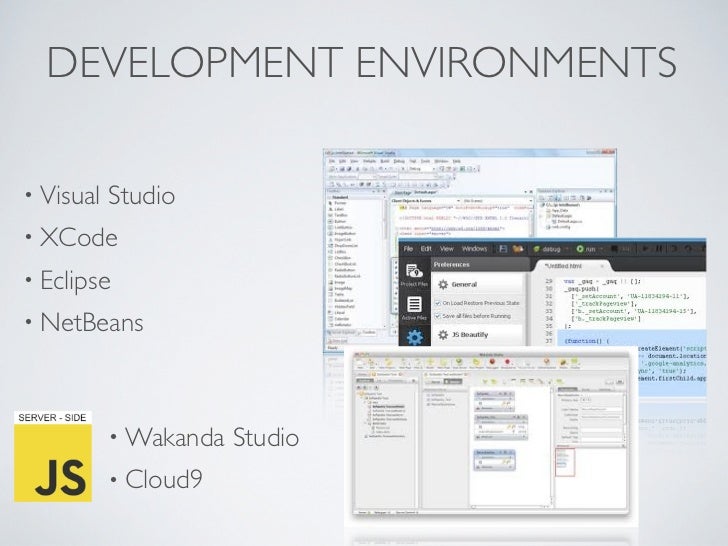The height and width of the screenshot is (546, 728).
Task: Click line 37 with function() text
Action: pos(587,341)
